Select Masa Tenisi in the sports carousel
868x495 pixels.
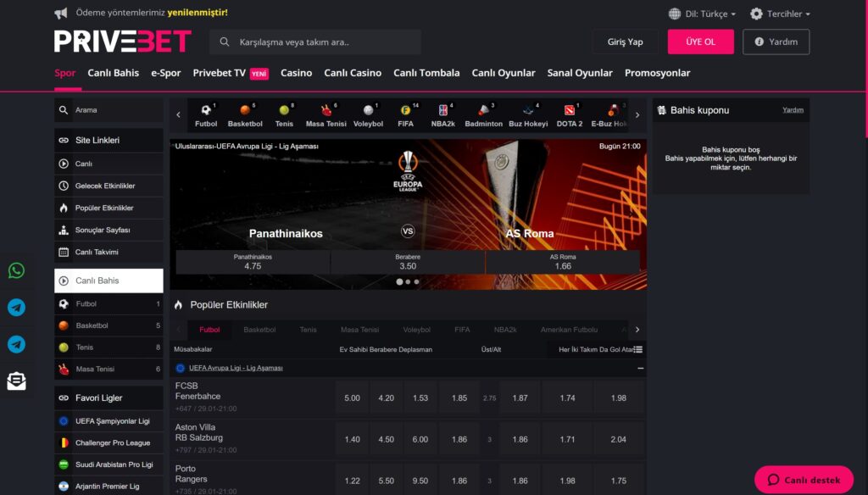pos(326,115)
